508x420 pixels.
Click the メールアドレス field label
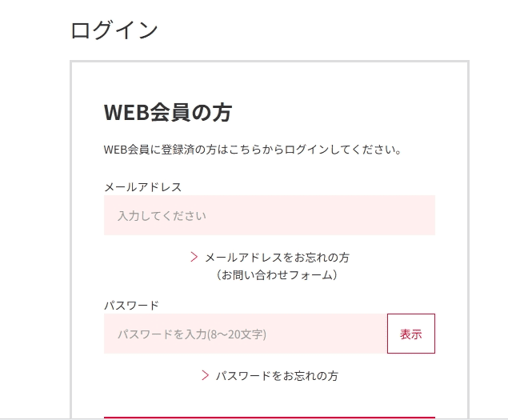tap(143, 187)
